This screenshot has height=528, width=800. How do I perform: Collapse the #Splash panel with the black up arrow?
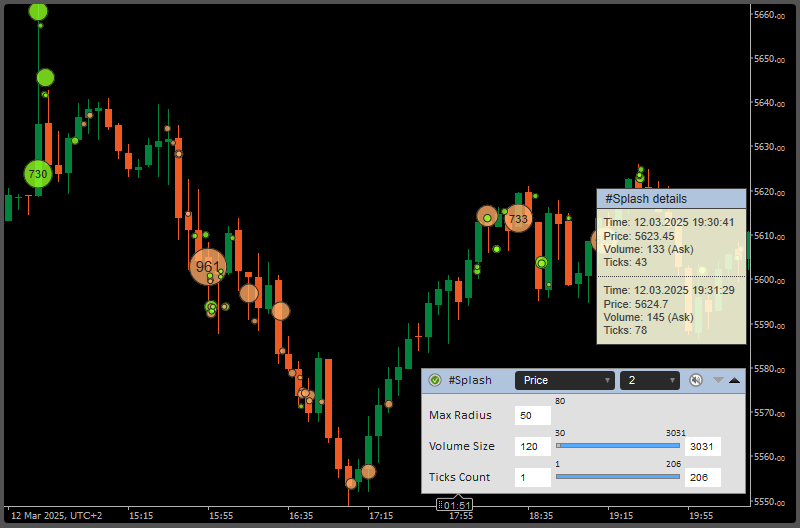coord(735,380)
